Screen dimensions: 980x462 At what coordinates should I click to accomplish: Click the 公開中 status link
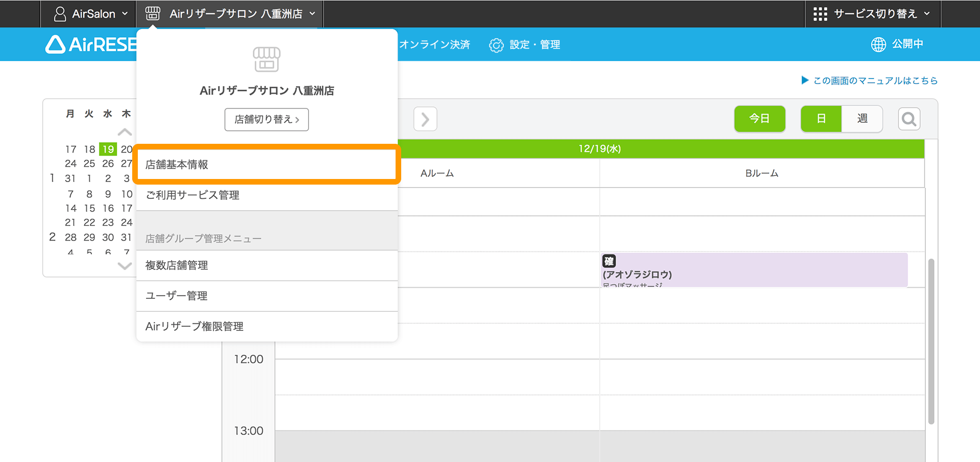pos(908,44)
